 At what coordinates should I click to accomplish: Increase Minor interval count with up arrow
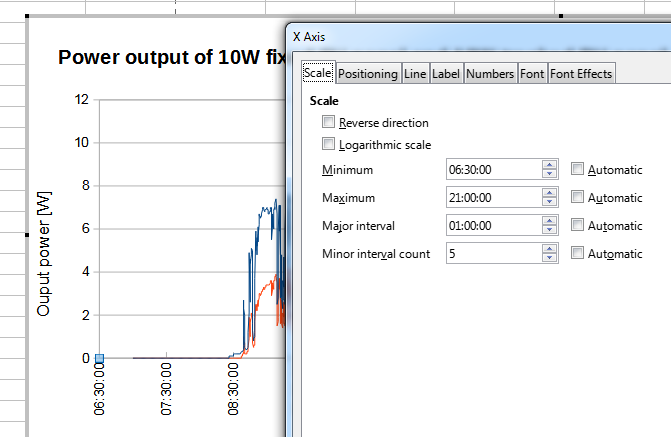(x=549, y=249)
